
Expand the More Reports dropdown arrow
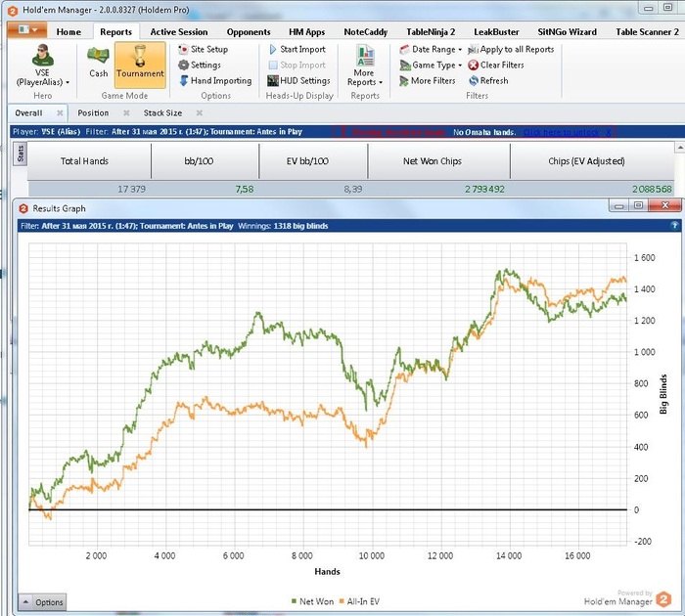pos(381,82)
